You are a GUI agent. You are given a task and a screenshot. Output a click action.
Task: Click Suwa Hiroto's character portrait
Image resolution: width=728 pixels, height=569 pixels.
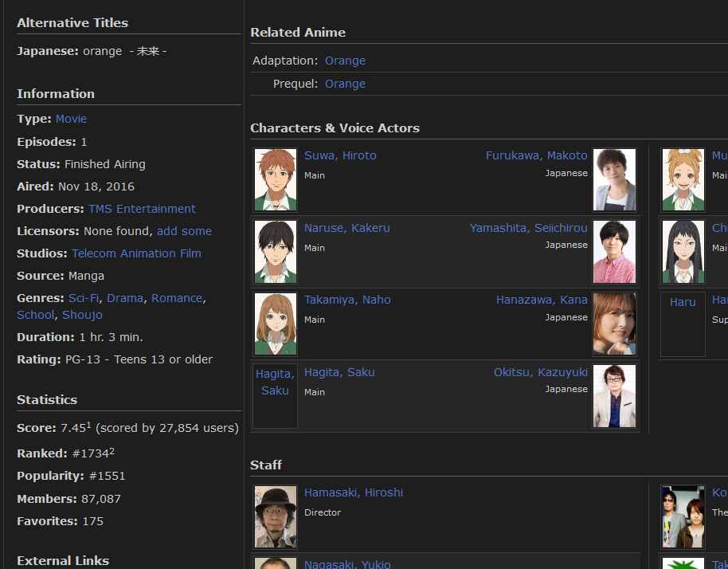pos(276,179)
